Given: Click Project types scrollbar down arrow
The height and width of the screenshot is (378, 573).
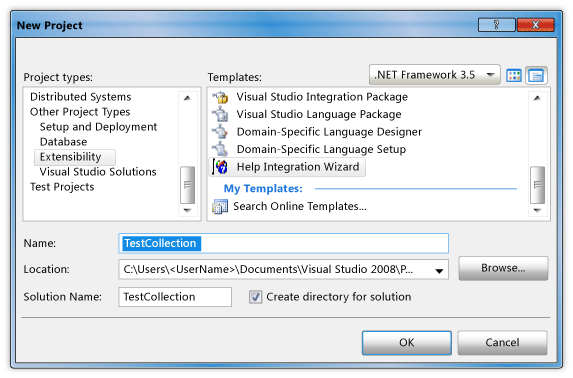Looking at the screenshot, I should [x=187, y=210].
